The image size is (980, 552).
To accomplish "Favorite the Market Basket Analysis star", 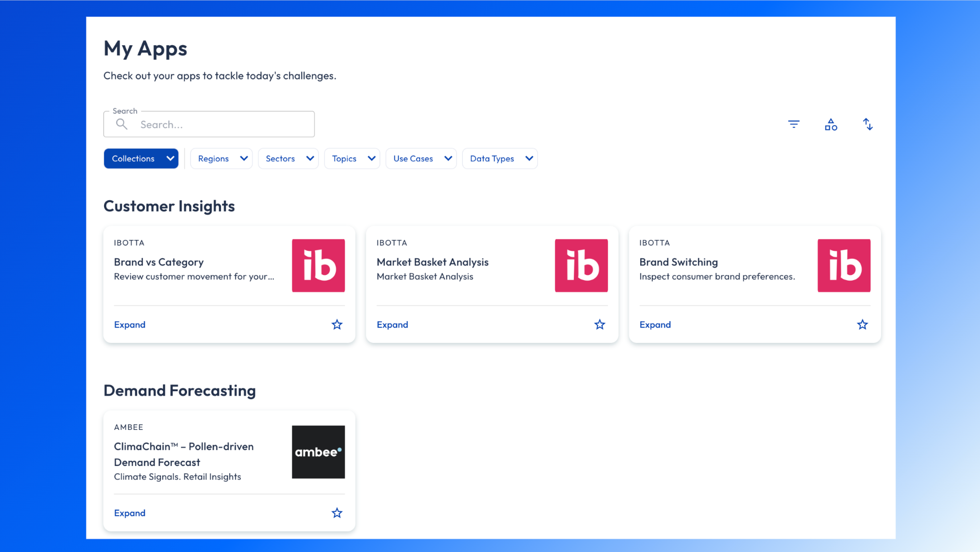I will point(600,325).
